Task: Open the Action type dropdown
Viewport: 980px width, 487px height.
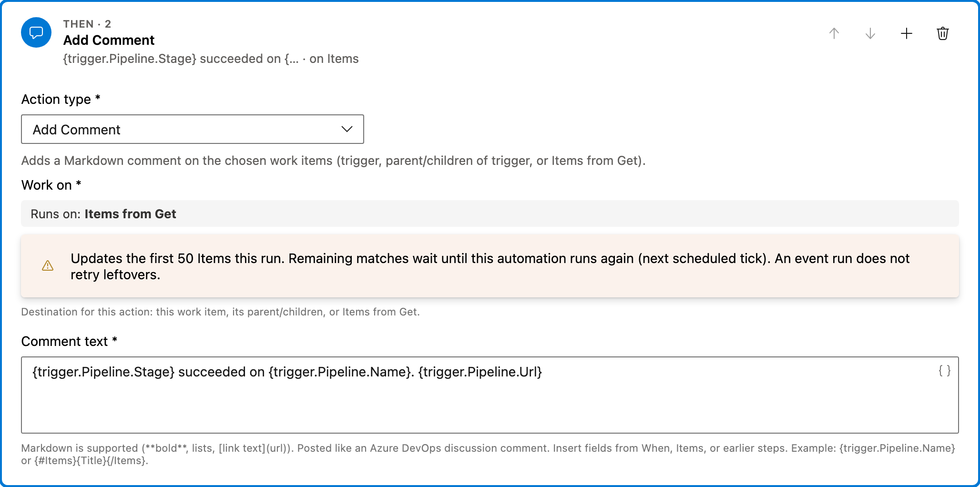Action: 193,129
